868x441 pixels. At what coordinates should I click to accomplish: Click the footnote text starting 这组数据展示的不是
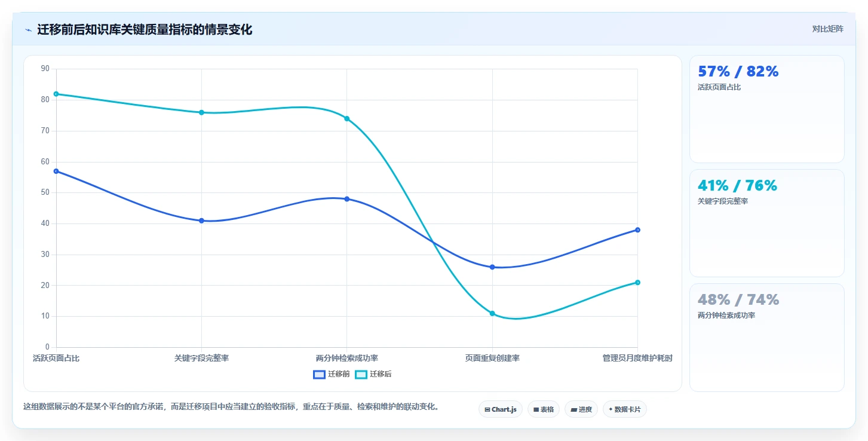(x=232, y=407)
